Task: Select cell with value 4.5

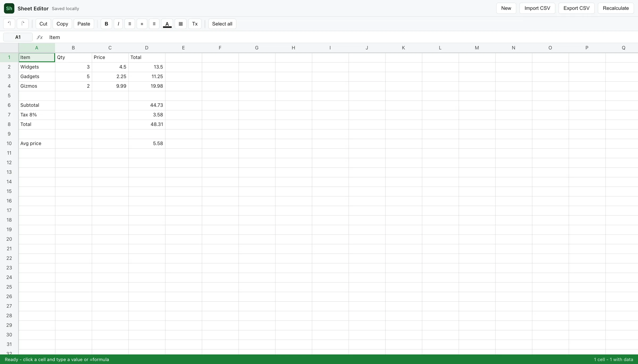Action: [x=110, y=67]
